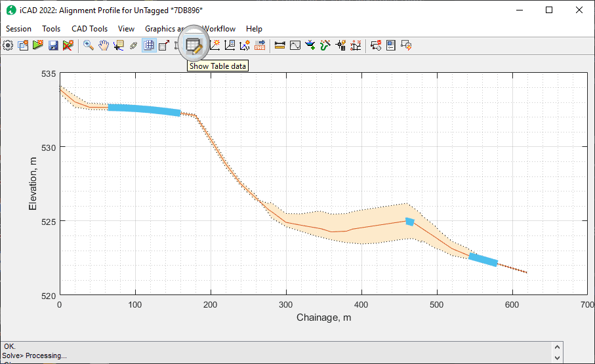The height and width of the screenshot is (364, 595).
Task: Select the ruler measure tool
Action: coord(280,45)
